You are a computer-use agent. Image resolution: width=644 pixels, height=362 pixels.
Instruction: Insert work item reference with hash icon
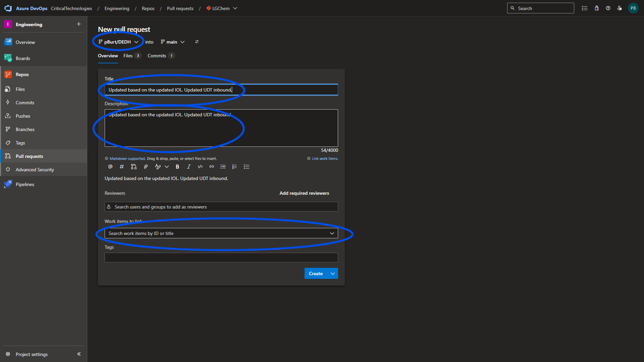click(x=122, y=167)
